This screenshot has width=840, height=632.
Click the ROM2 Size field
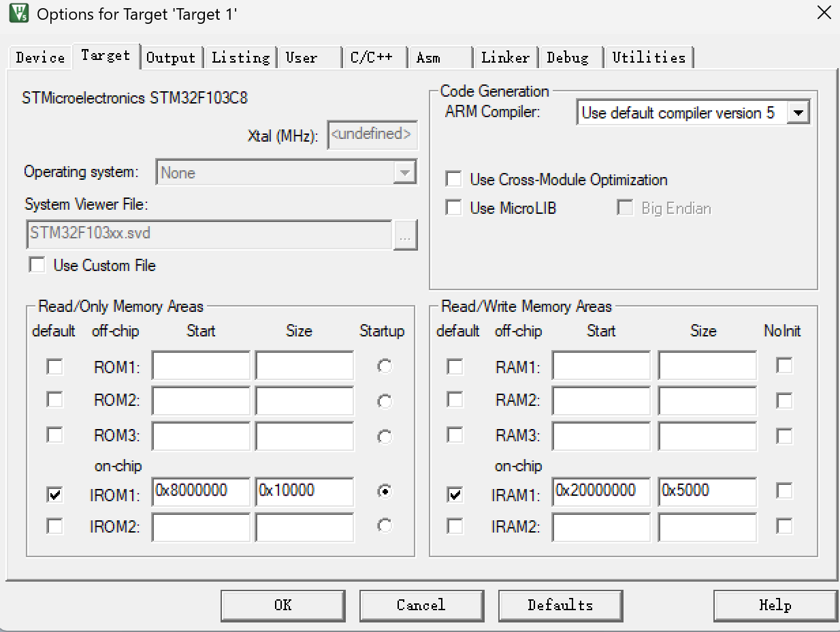point(304,400)
